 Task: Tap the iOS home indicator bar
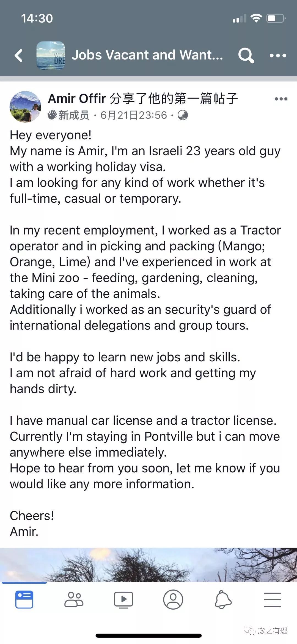(x=148, y=635)
